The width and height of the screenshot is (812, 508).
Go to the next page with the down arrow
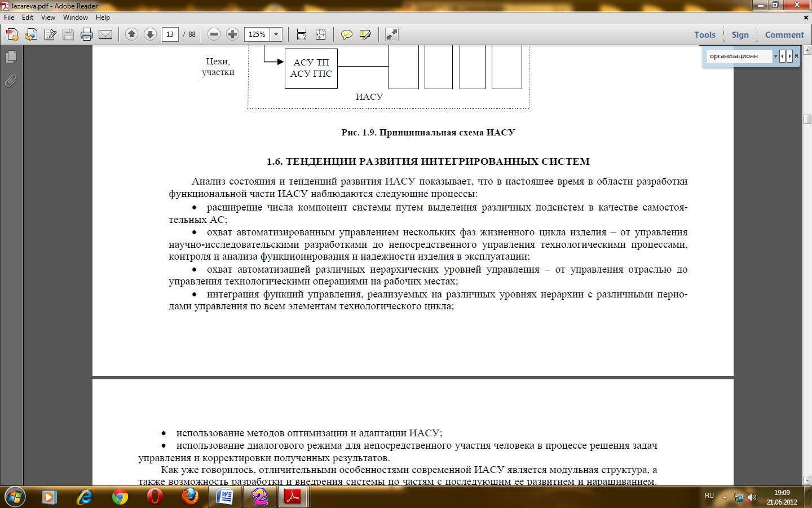(x=150, y=34)
